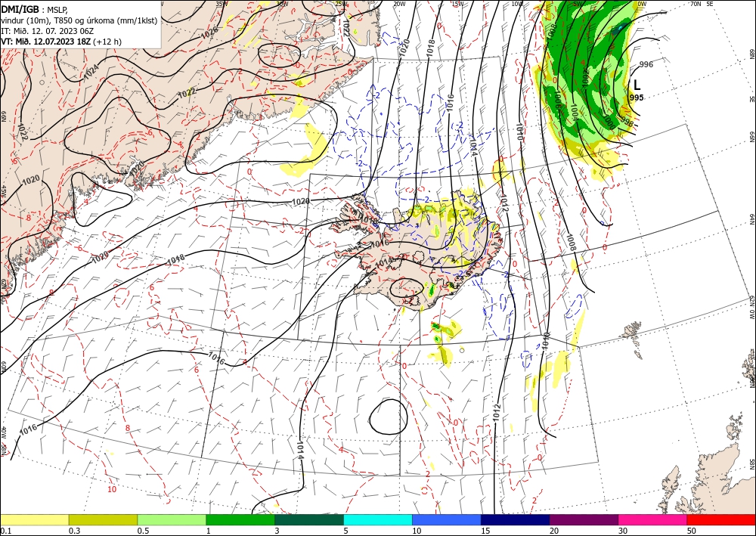Click the '35W' longitude label
The image size is (756, 536).
click(x=222, y=4)
